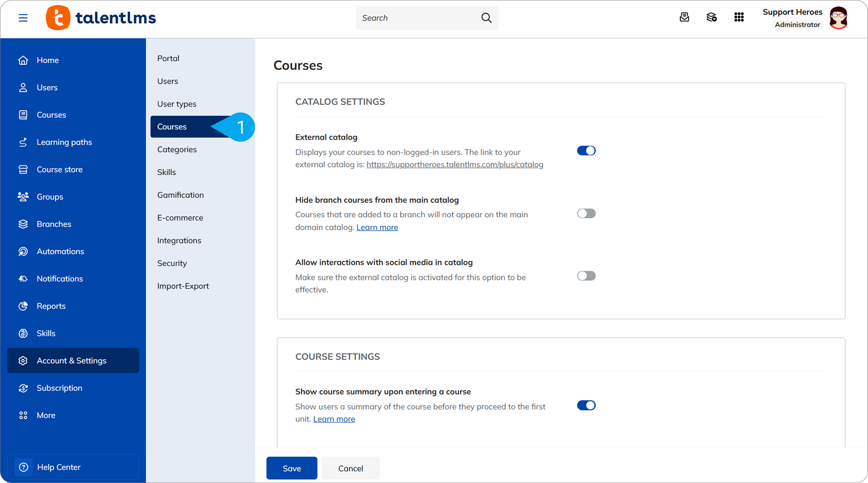Click the Course store icon

[x=23, y=169]
